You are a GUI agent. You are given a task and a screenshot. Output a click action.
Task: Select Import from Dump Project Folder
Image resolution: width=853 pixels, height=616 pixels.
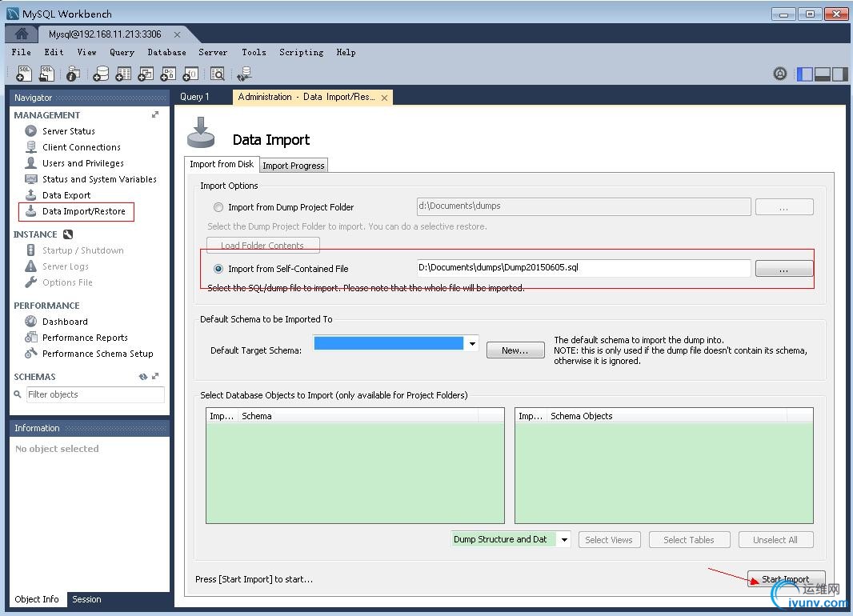pyautogui.click(x=218, y=207)
